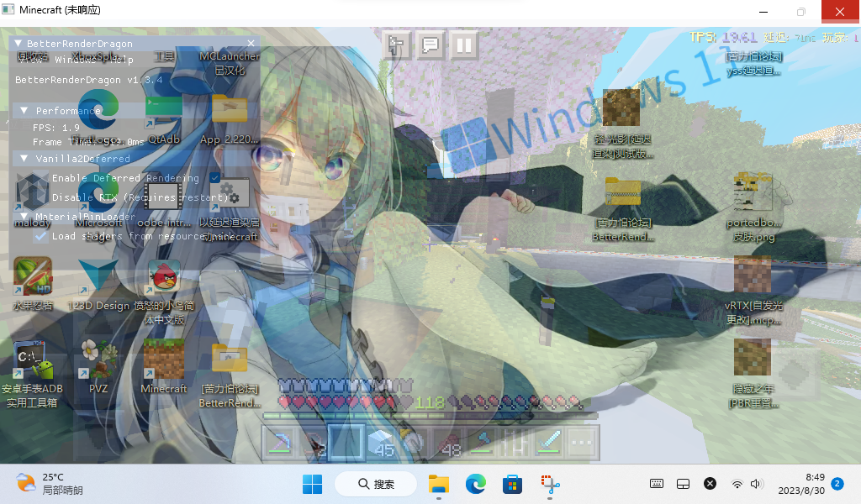The height and width of the screenshot is (504, 861).
Task: Collapse the Vanilla2Deferred section
Action: pos(24,159)
